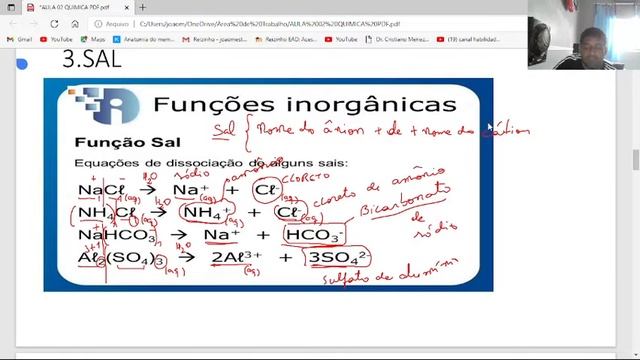Viewport: 640px width, 360px height.
Task: Click the presenter webcam video thumbnail
Action: (584, 35)
